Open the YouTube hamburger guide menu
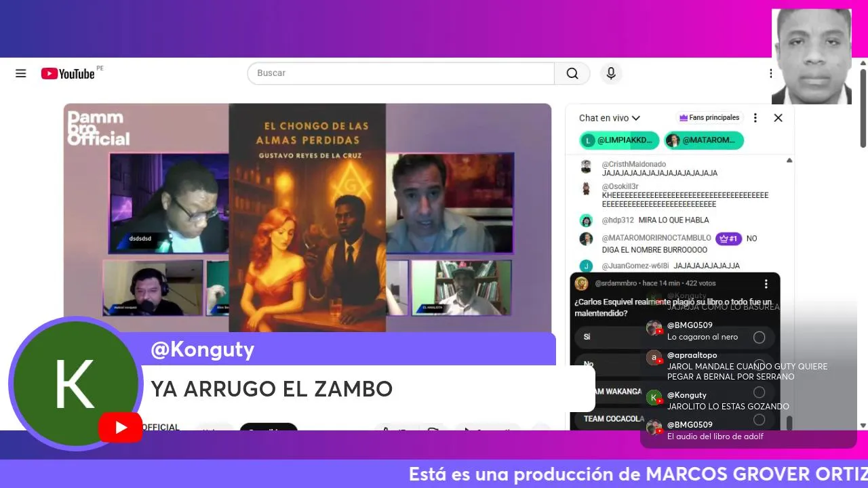Viewport: 868px width, 488px height. 21,73
